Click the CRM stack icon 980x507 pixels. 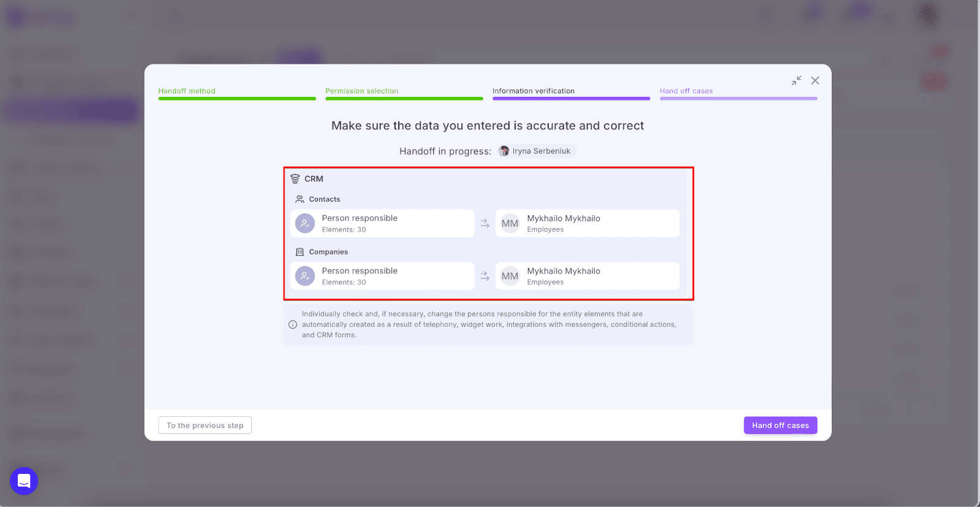[x=295, y=179]
